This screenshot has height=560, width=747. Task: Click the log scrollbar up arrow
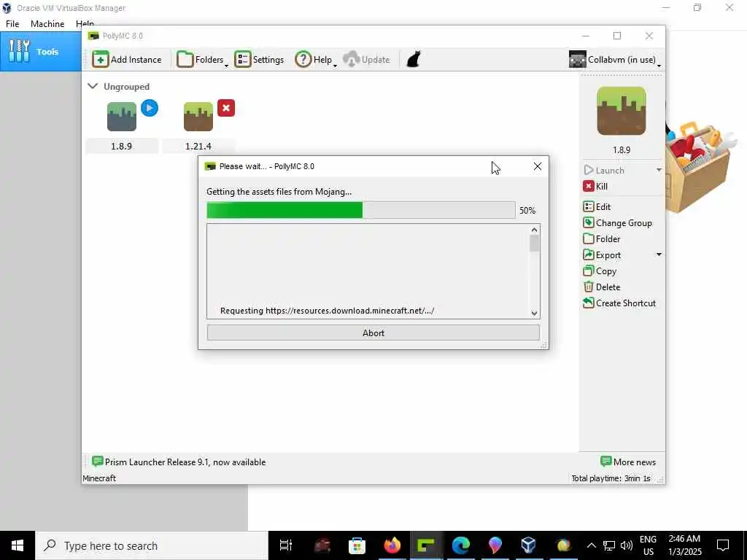(x=534, y=230)
